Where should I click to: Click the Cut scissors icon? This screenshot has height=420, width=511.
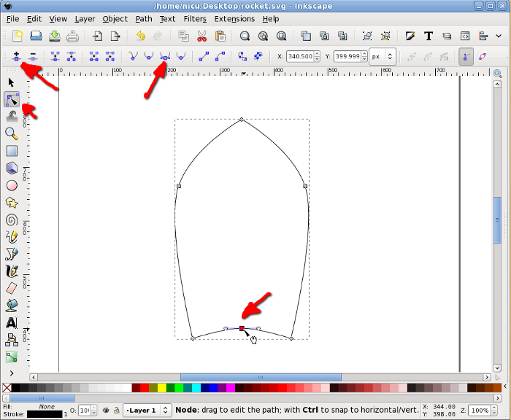(x=202, y=36)
